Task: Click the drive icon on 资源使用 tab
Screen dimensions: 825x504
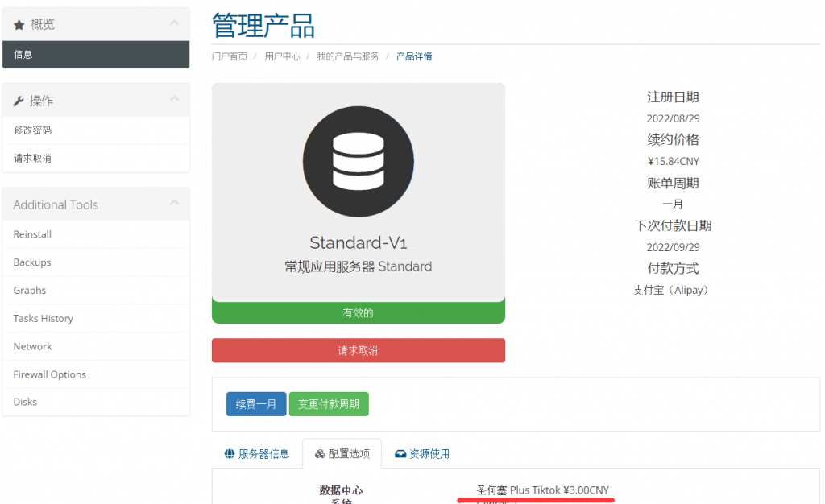Action: coord(400,454)
